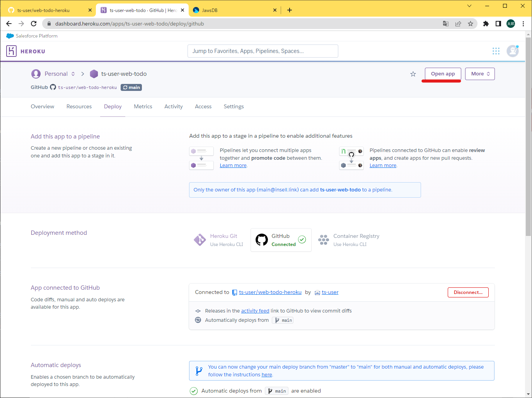Click the Heroku Git method icon
This screenshot has width=532, height=398.
click(200, 240)
